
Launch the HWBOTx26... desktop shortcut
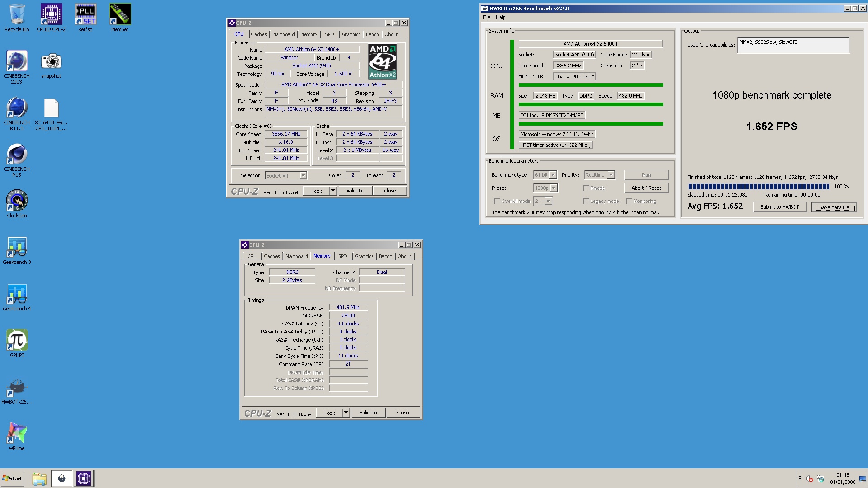pyautogui.click(x=17, y=390)
